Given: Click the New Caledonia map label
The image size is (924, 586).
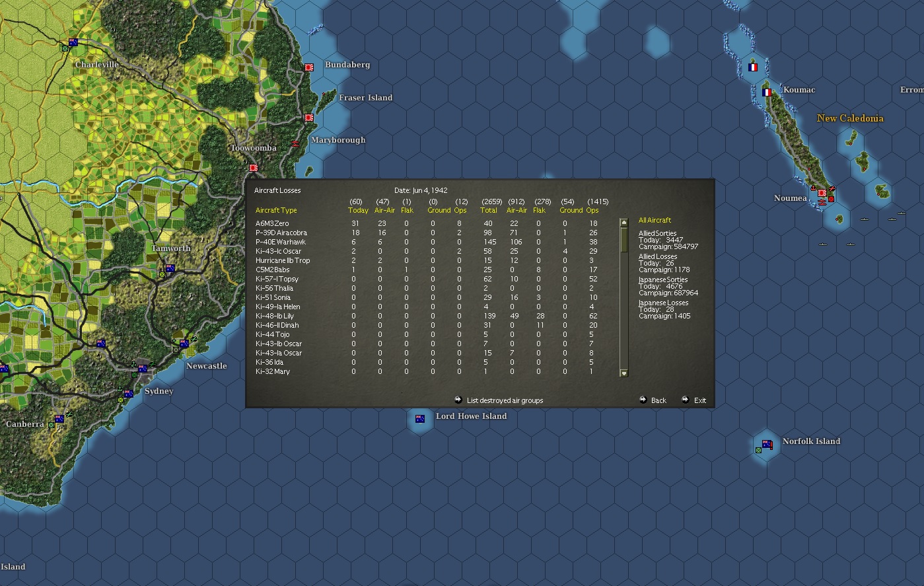Looking at the screenshot, I should (850, 118).
